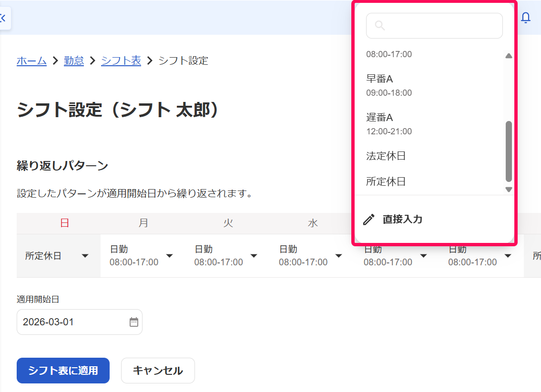The image size is (541, 392).
Task: Collapse the sidebar with the chevron button
Action: pos(4,18)
